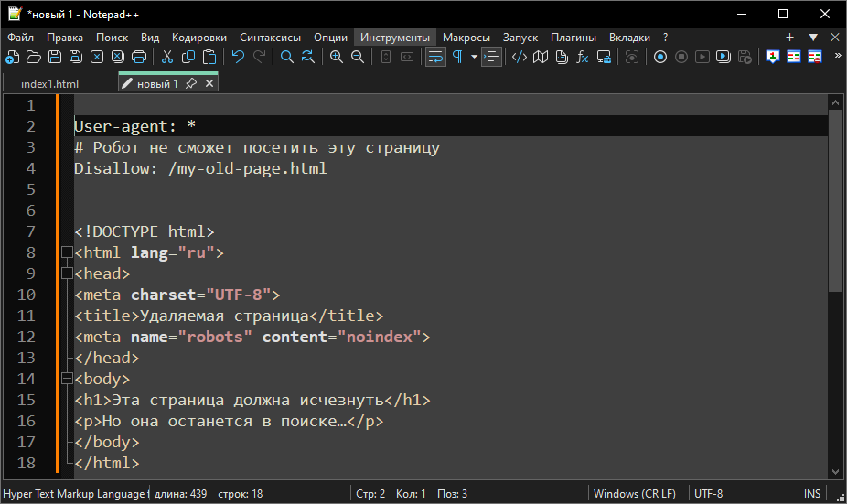
Task: Switch to the index1.html tab
Action: click(49, 83)
